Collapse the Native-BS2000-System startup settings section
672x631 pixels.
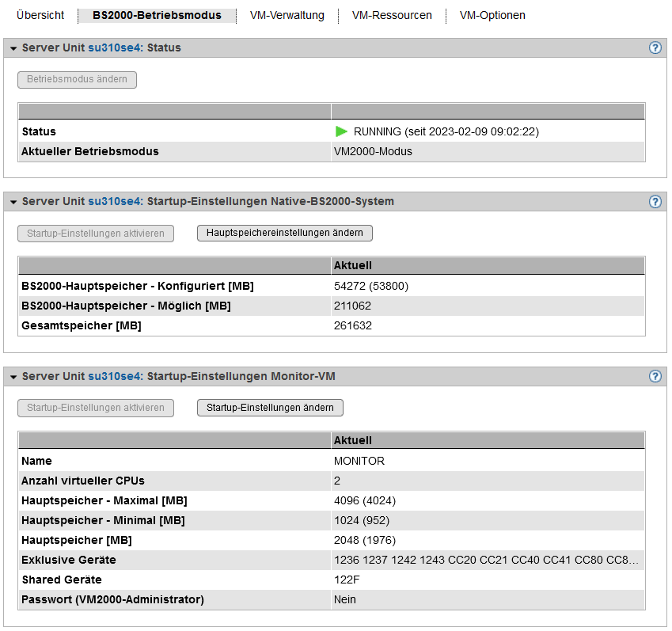click(13, 202)
